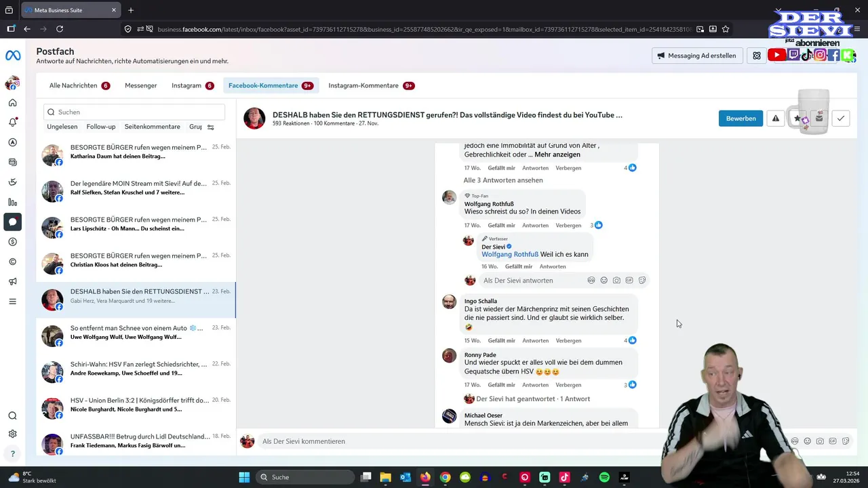Viewport: 868px width, 488px height.
Task: Open the inbox filter sliders icon
Action: point(211,127)
